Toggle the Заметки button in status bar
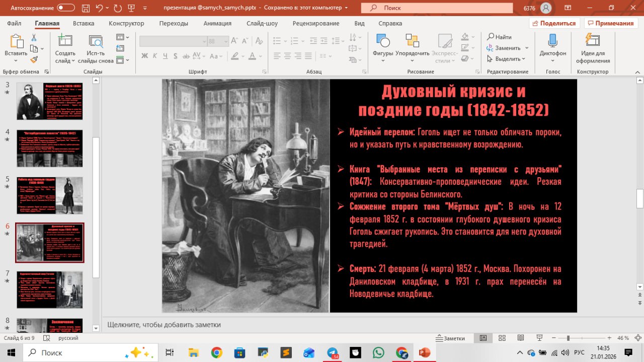This screenshot has height=362, width=644. coord(451,338)
